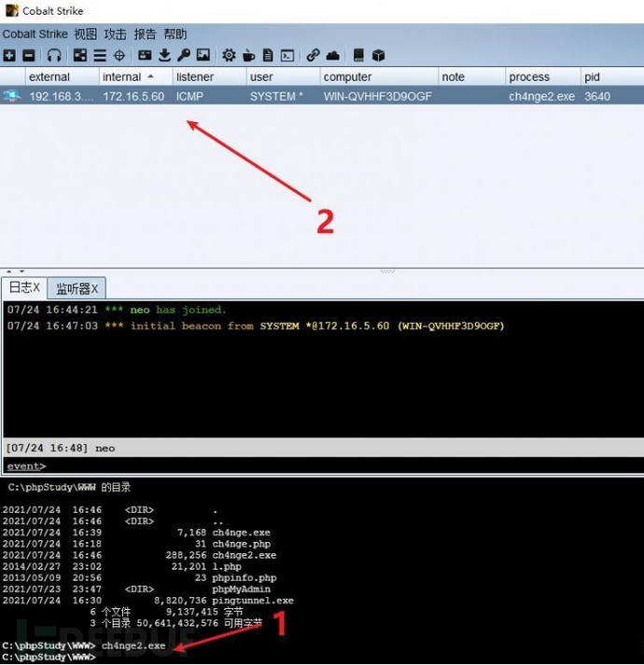Click ch4nge.php in the directory listing
Viewport: 644px width, 665px height.
tap(241, 544)
